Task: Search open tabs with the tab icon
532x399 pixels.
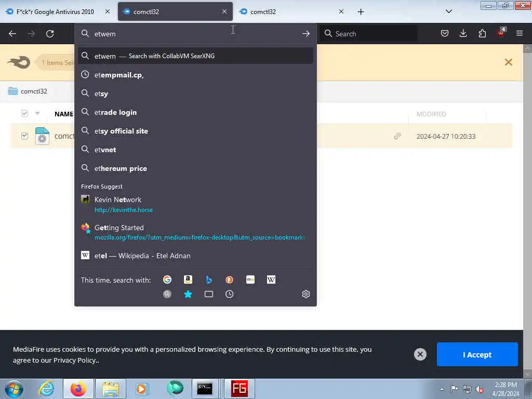Action: (209, 294)
